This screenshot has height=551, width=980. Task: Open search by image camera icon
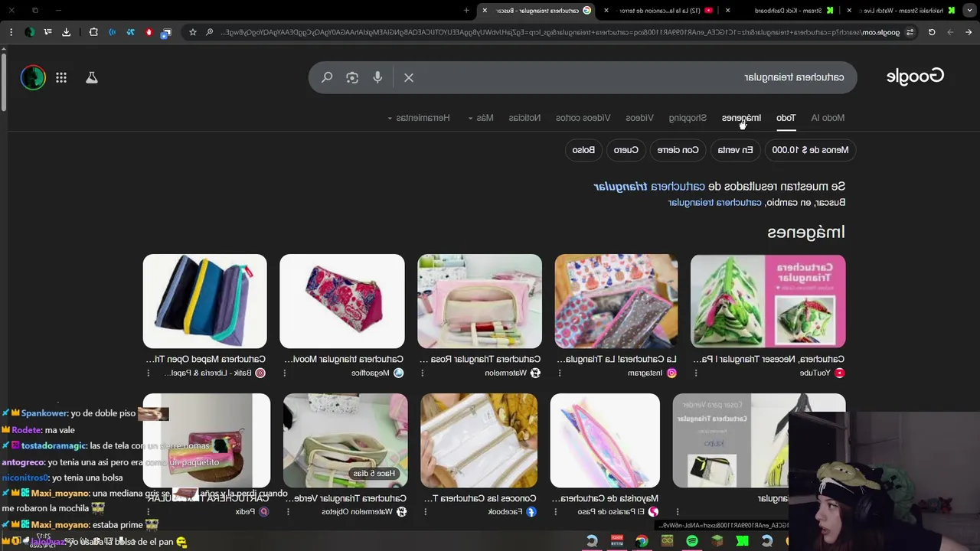coord(352,77)
